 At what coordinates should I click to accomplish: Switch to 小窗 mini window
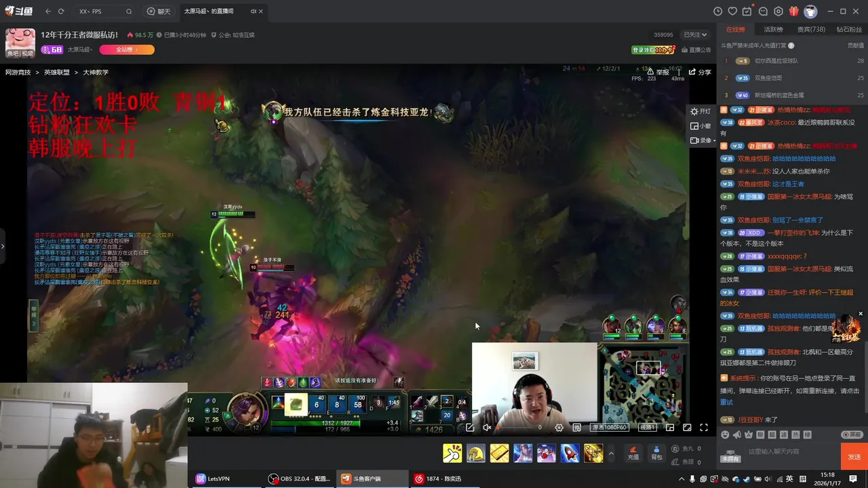[x=701, y=126]
